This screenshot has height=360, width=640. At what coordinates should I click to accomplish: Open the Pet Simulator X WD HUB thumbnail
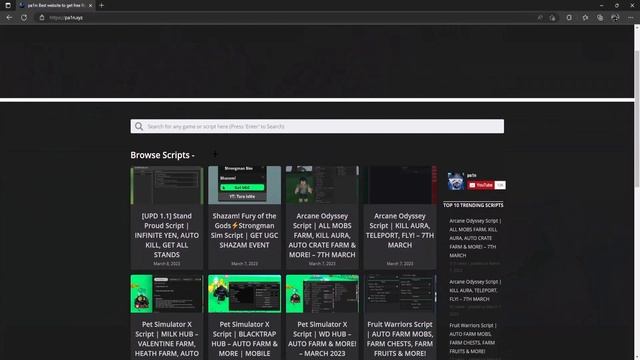[322, 293]
